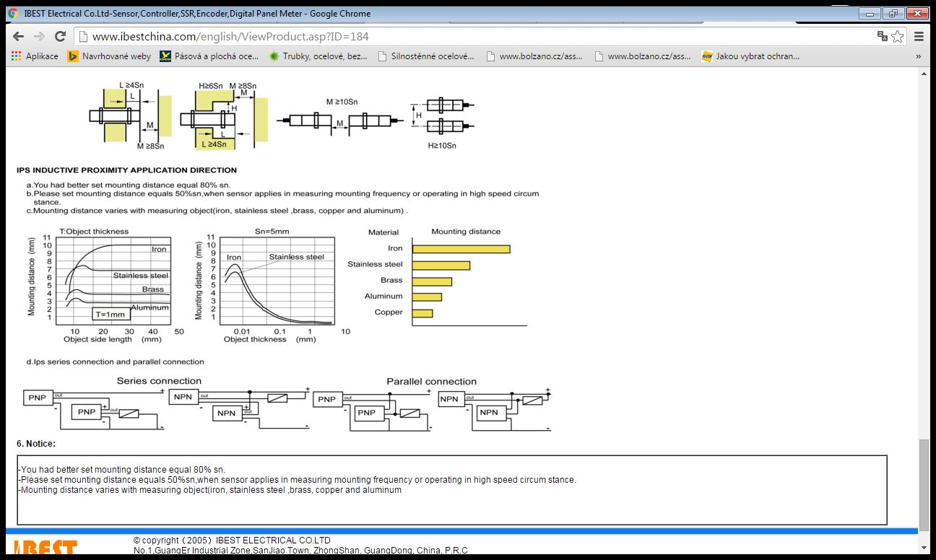Click the Iron mounting distance bar
Image resolution: width=936 pixels, height=560 pixels.
(461, 249)
